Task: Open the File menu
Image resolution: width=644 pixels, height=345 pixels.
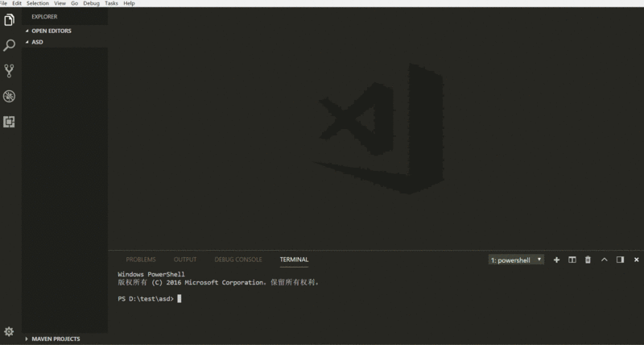Action: point(3,3)
